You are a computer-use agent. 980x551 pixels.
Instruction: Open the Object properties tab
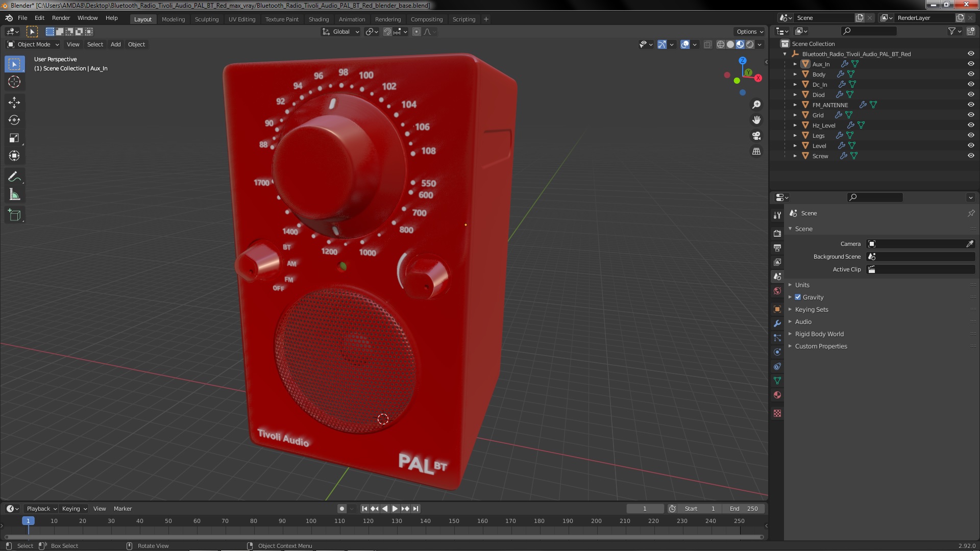coord(777,309)
